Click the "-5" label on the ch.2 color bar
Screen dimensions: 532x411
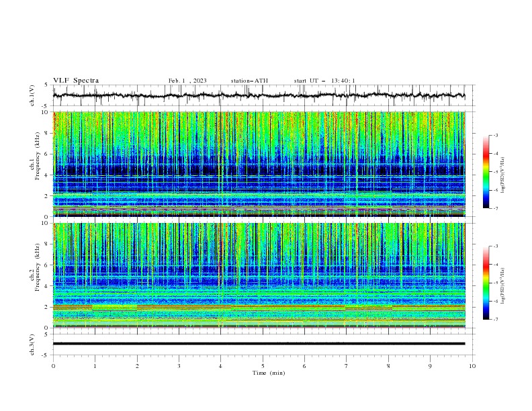point(495,283)
